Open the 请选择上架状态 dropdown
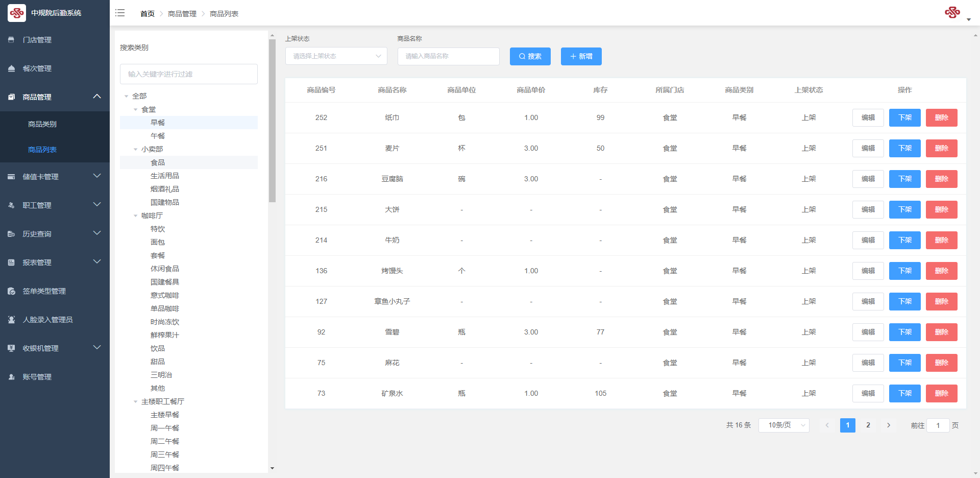This screenshot has width=980, height=478. click(336, 56)
